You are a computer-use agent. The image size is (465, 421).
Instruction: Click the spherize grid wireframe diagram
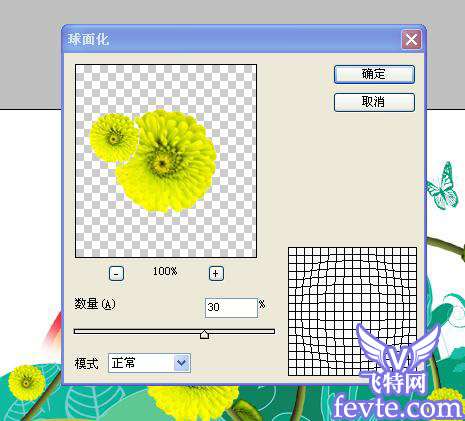pos(352,311)
